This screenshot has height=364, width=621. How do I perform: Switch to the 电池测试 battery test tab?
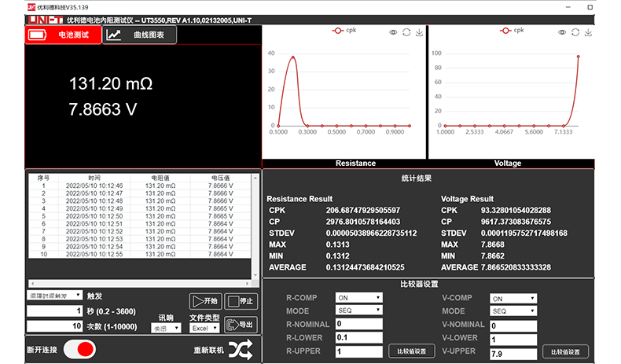(x=64, y=35)
